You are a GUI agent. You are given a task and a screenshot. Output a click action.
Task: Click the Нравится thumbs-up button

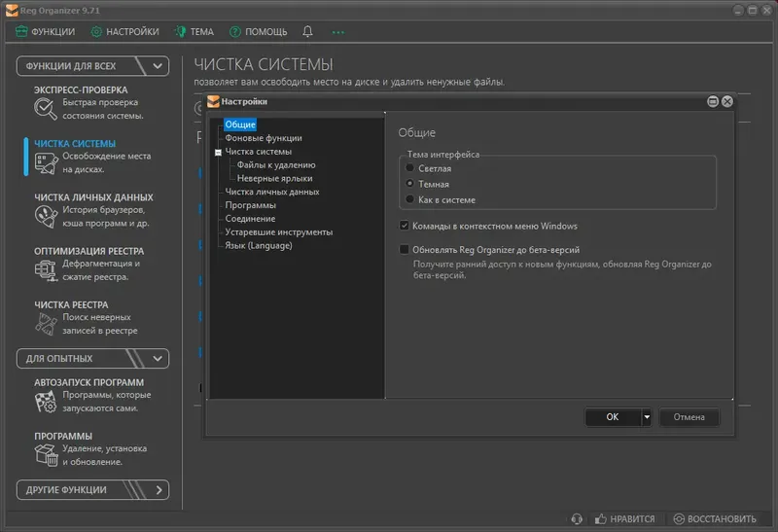[x=625, y=518]
